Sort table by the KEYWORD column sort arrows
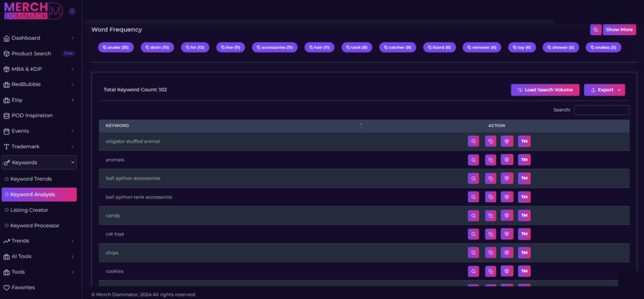Image resolution: width=644 pixels, height=299 pixels. coord(360,126)
